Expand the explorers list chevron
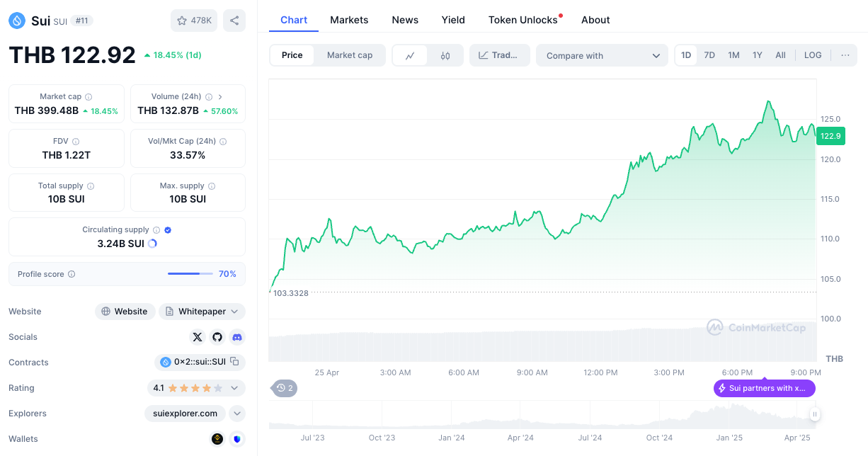Image resolution: width=868 pixels, height=456 pixels. click(237, 414)
